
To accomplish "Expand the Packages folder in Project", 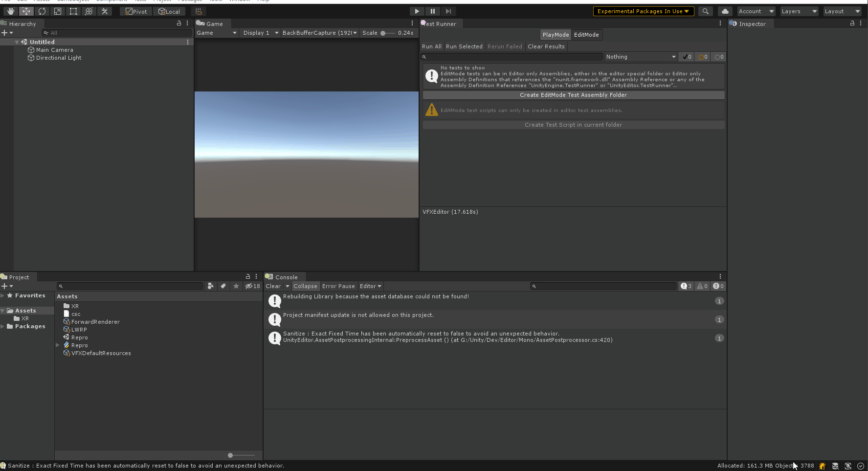I will pos(2,326).
